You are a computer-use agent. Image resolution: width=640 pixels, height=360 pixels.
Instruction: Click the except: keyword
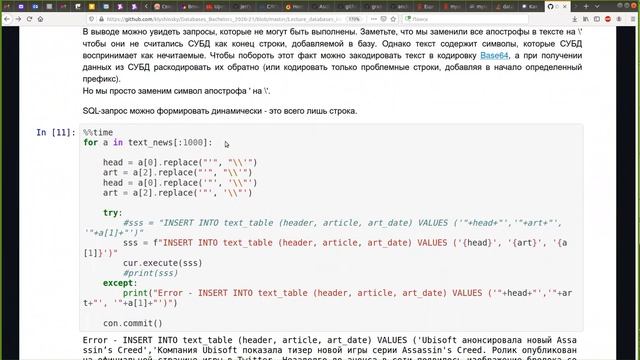pos(120,283)
